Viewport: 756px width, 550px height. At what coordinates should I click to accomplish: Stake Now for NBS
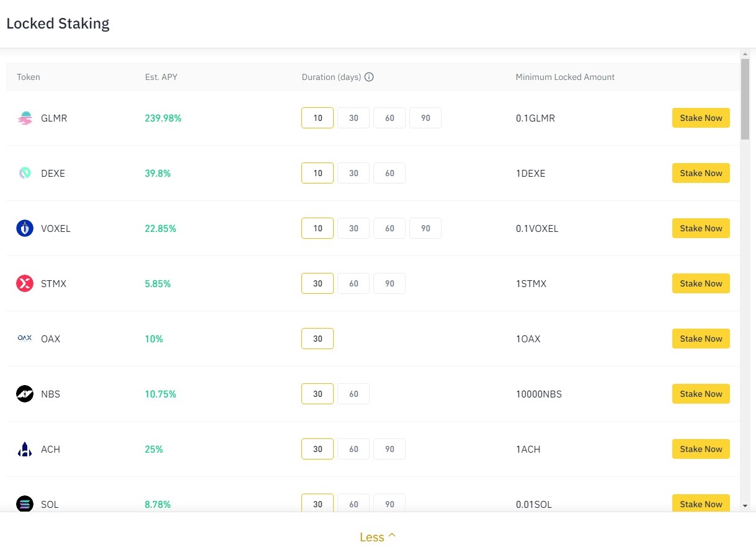pyautogui.click(x=701, y=394)
